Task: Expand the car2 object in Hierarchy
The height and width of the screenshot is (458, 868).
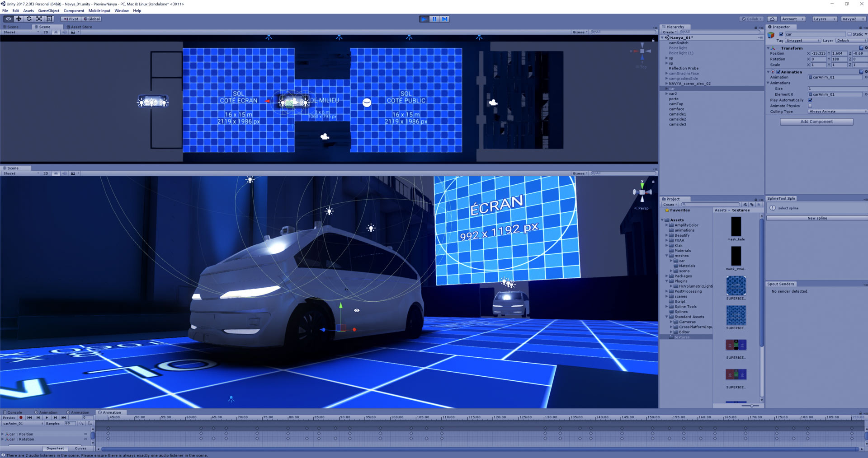Action: [x=666, y=94]
